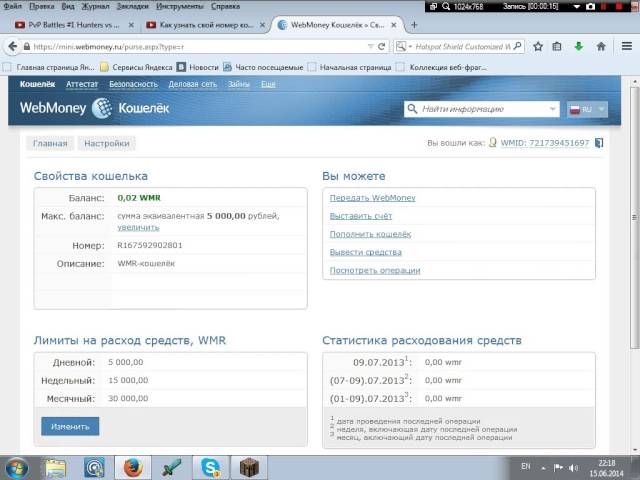Open the Windows Start button
640x480 pixels.
16,468
